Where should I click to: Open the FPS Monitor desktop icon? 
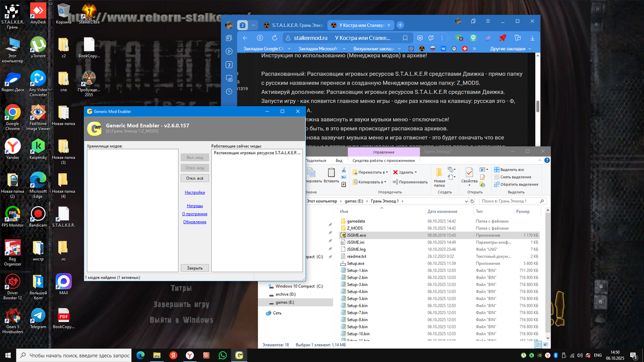click(13, 217)
